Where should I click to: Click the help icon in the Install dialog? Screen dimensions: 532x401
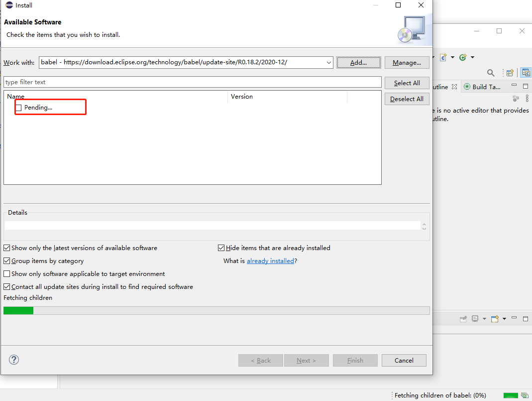pos(13,359)
